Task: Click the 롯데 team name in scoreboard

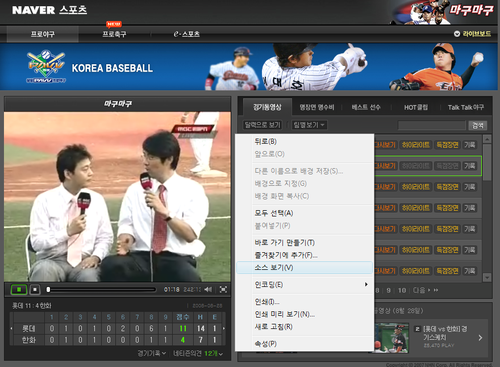Action: click(x=29, y=329)
